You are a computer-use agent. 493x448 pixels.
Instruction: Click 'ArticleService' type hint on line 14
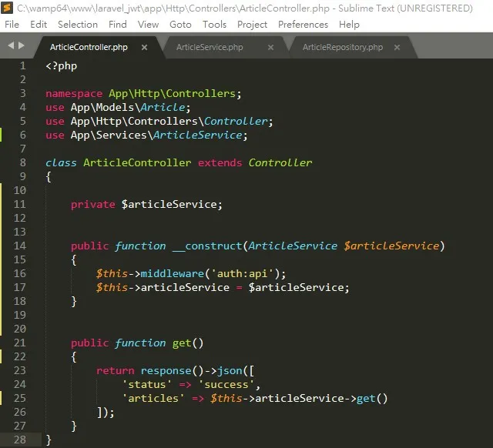pyautogui.click(x=293, y=246)
